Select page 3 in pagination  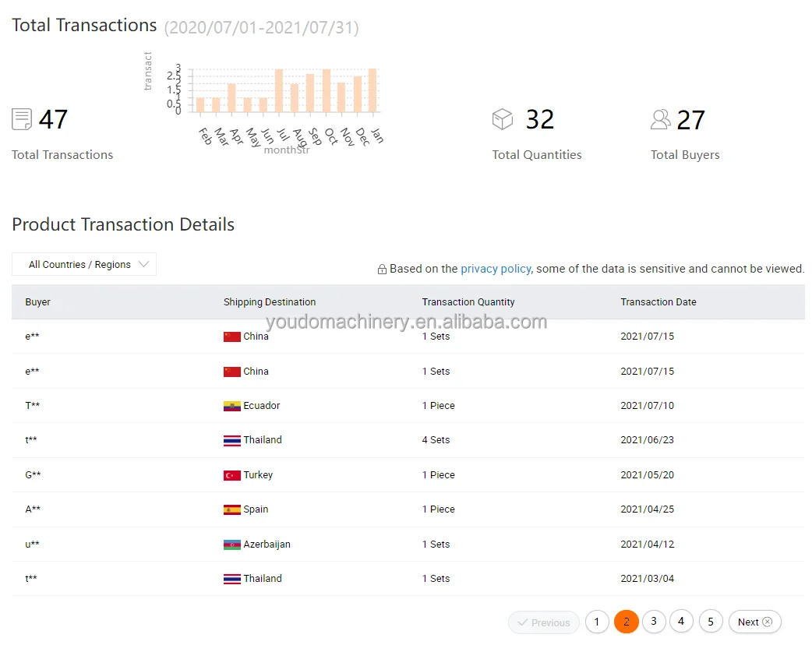(654, 621)
